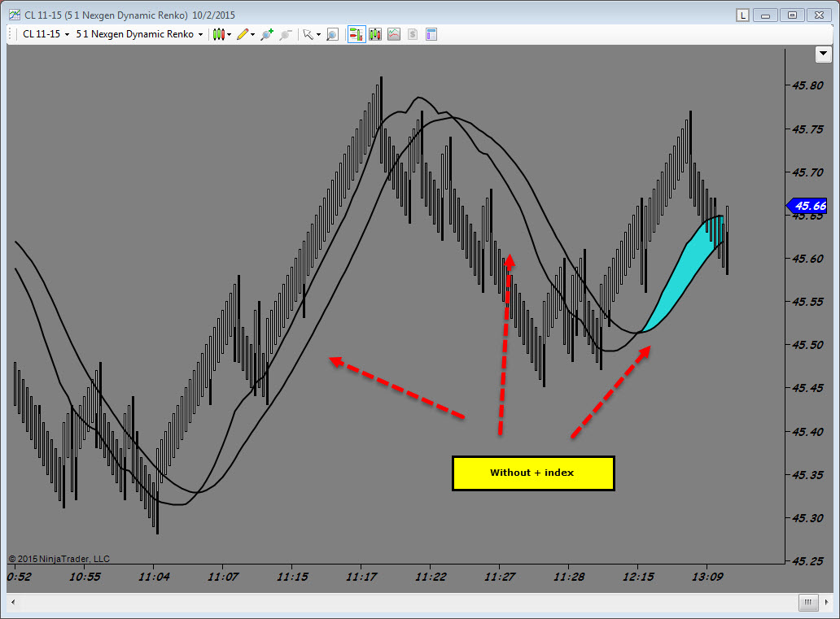Viewport: 840px width, 619px height.
Task: Expand the cursor type dropdown arrow
Action: click(x=319, y=35)
